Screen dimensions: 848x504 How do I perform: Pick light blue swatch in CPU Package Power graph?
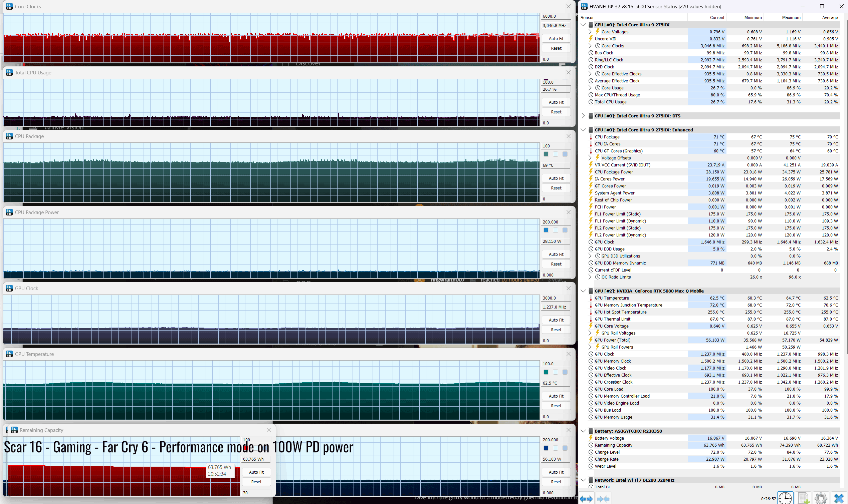[565, 230]
